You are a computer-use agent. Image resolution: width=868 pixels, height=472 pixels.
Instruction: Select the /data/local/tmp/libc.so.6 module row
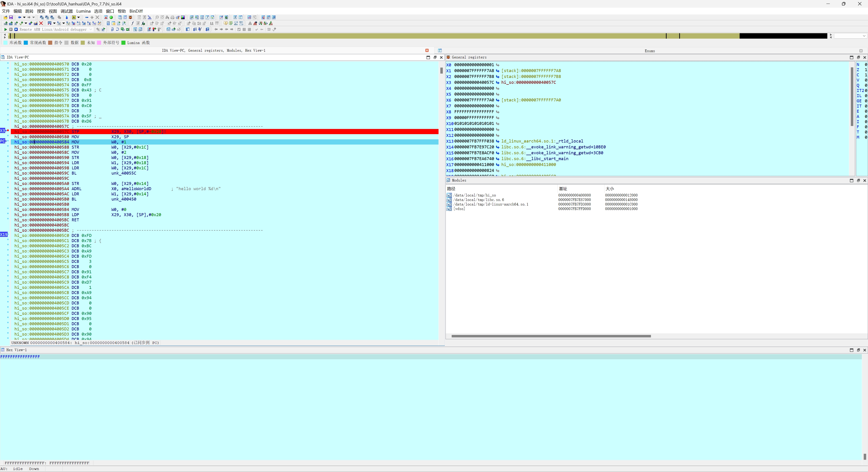pyautogui.click(x=542, y=200)
